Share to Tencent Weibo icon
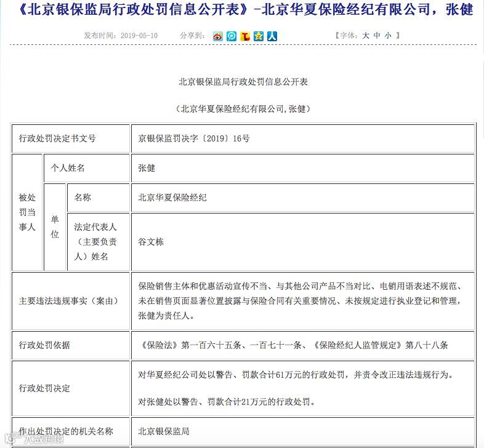This screenshot has height=448, width=484. click(x=232, y=36)
